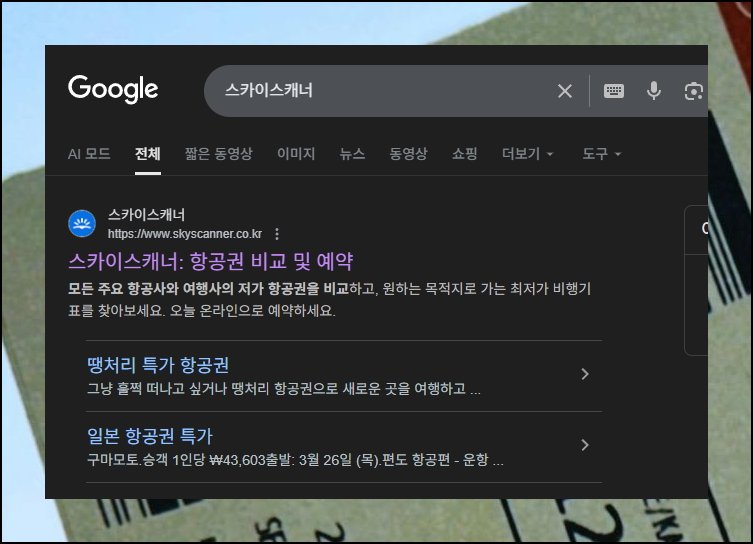Screen dimensions: 753x544
Task: Open the 짧은 동영상 tab
Action: (219, 154)
